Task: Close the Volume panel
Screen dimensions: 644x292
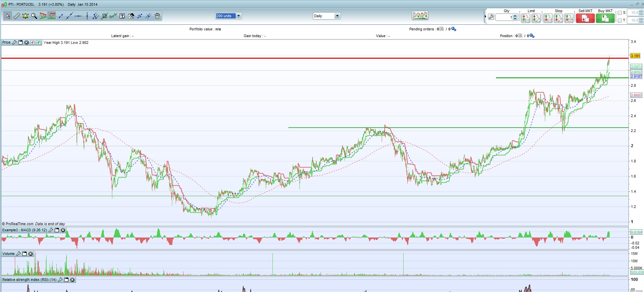Action: 31,254
